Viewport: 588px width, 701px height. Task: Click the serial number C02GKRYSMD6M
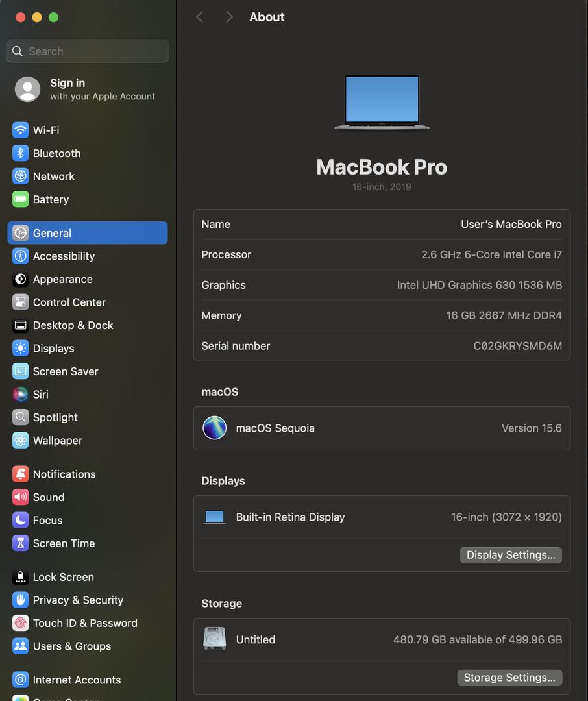(517, 345)
